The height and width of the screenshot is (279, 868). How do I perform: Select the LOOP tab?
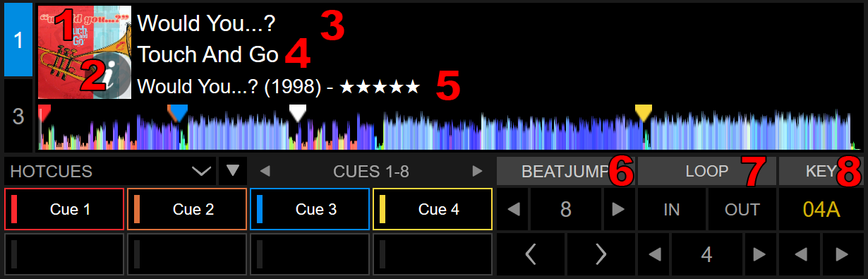[706, 171]
